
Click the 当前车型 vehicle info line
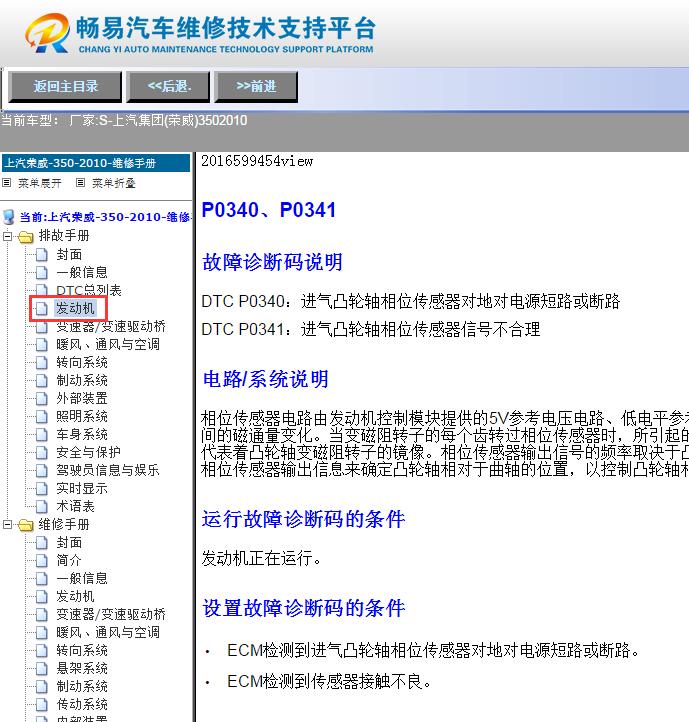click(124, 121)
